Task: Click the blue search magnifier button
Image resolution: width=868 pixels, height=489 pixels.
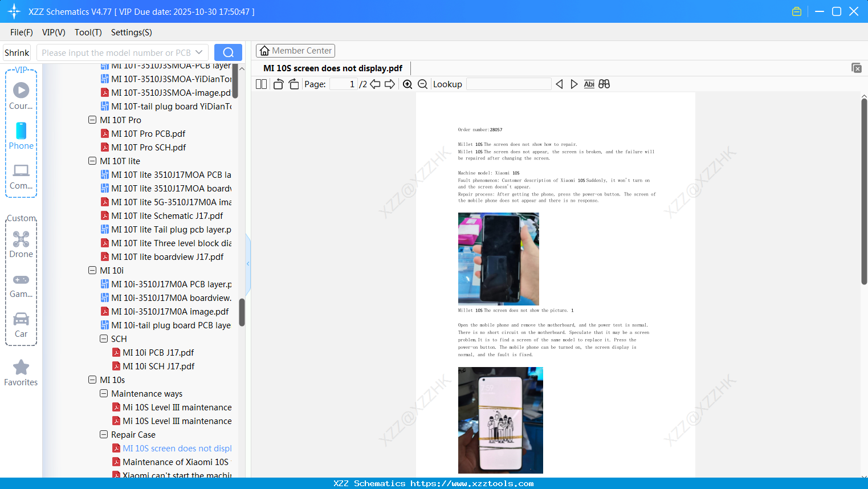Action: click(228, 52)
